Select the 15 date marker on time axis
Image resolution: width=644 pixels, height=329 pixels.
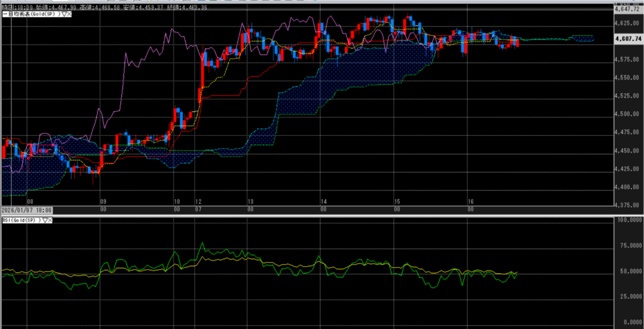(x=397, y=202)
